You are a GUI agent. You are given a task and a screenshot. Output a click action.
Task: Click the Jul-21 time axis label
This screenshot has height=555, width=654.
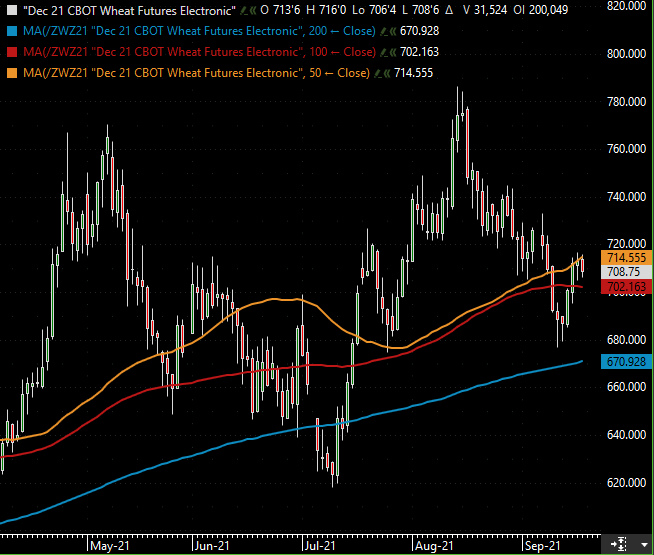click(x=319, y=545)
